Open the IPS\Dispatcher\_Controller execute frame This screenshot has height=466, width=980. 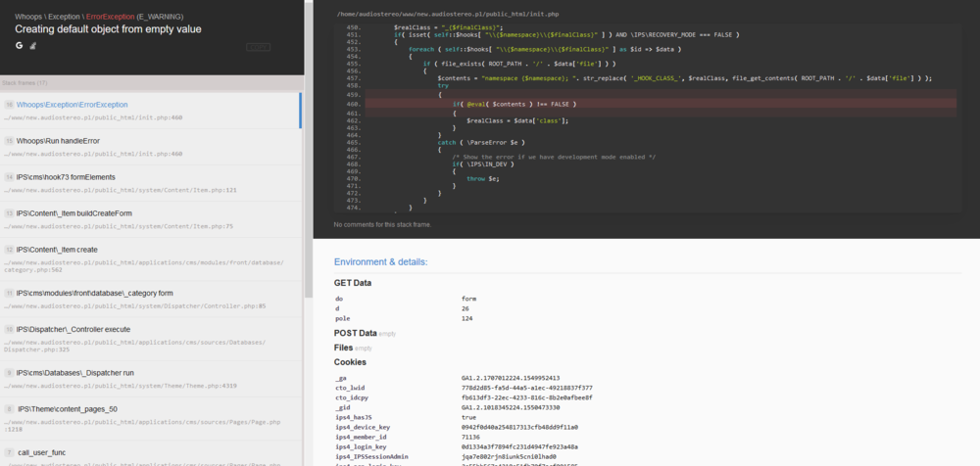click(73, 329)
